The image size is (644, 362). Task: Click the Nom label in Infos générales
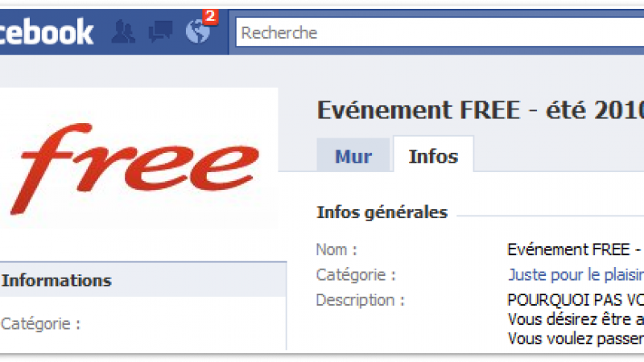(x=336, y=249)
